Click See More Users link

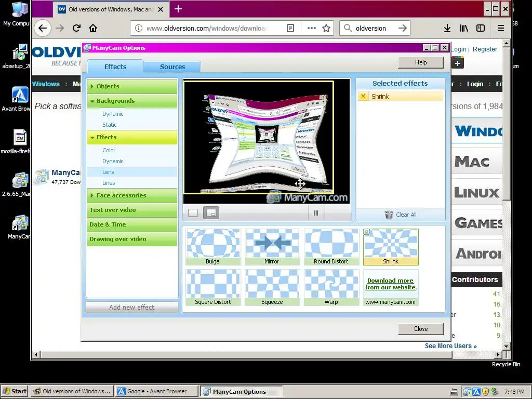point(450,345)
